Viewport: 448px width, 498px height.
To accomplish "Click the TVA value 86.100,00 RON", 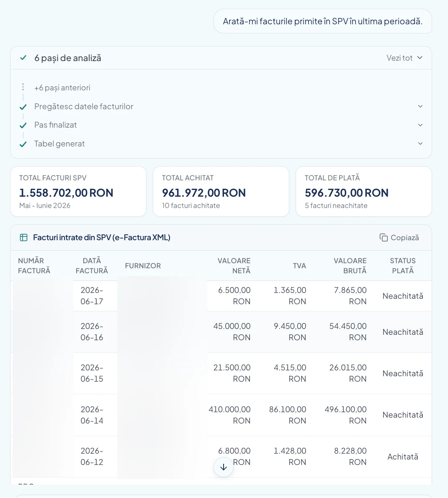I will 288,415.
